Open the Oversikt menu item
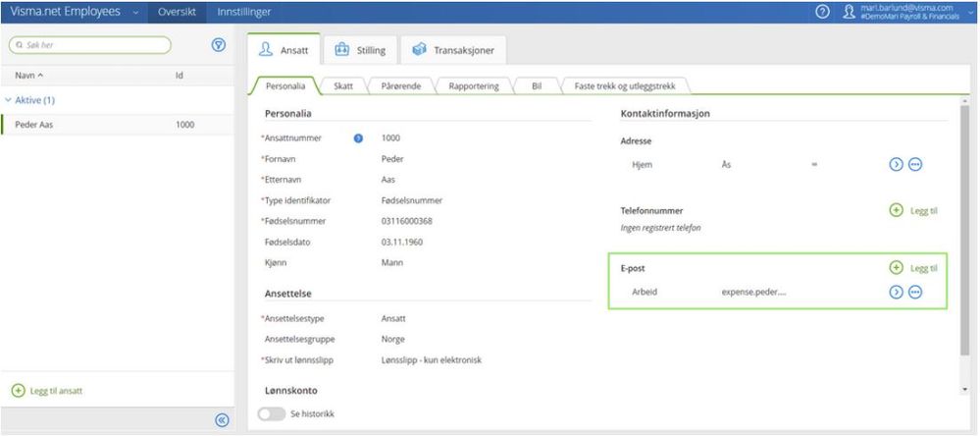 click(x=178, y=13)
